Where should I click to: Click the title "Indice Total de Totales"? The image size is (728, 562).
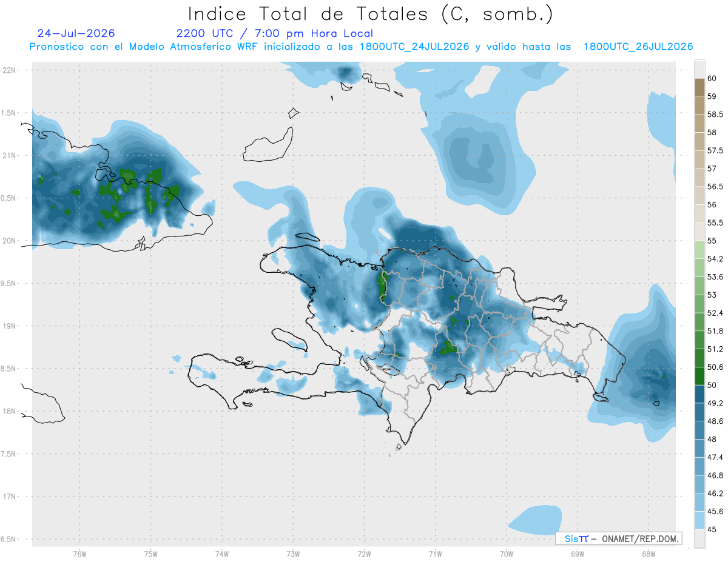tap(309, 13)
